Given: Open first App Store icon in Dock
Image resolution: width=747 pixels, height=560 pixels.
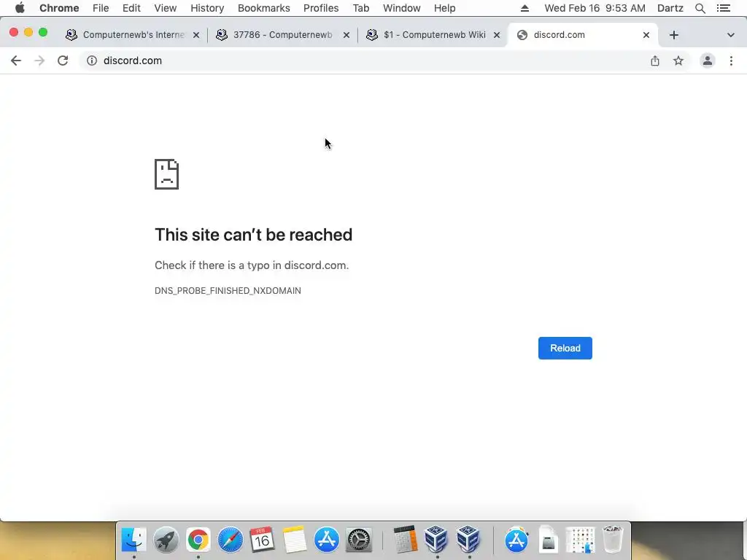Looking at the screenshot, I should [326, 540].
